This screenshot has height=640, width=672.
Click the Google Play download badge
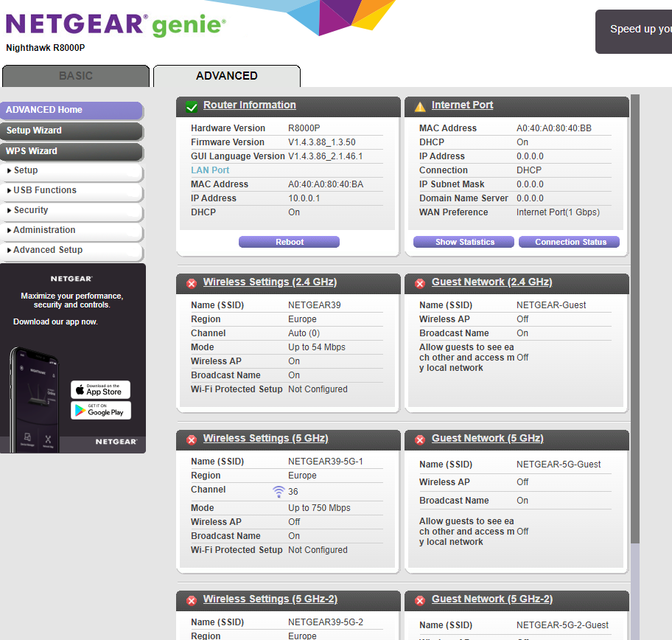pos(101,410)
